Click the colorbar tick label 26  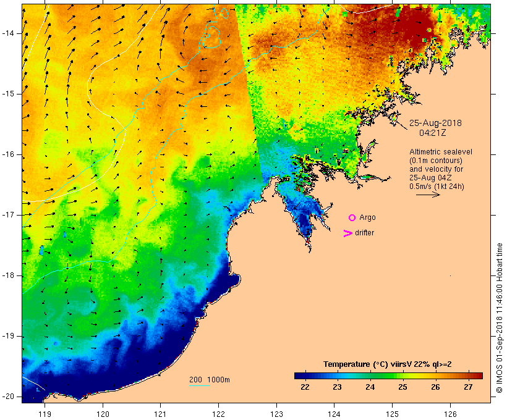(x=435, y=387)
